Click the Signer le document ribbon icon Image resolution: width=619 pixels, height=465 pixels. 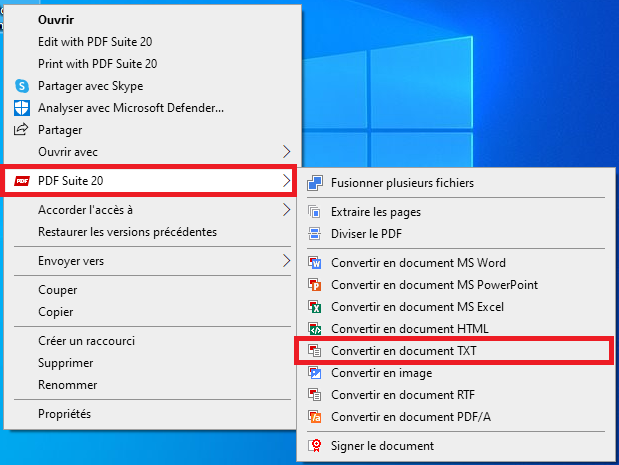point(315,446)
